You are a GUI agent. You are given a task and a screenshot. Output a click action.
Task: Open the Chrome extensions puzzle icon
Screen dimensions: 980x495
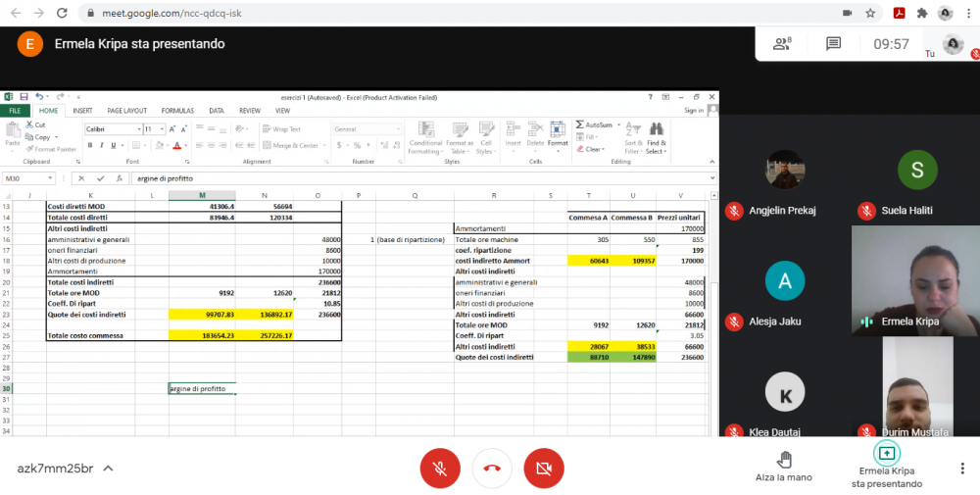coord(922,13)
